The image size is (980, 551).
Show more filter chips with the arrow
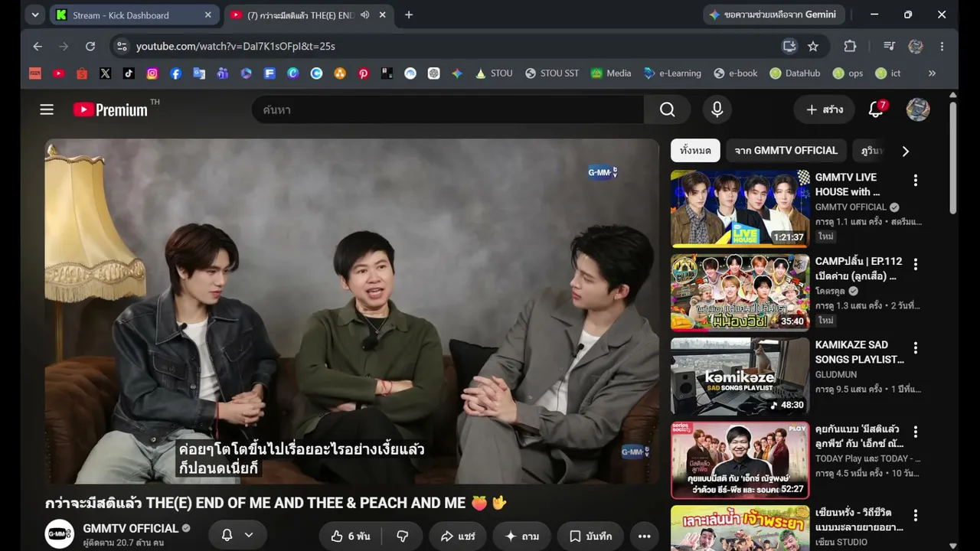pyautogui.click(x=905, y=151)
